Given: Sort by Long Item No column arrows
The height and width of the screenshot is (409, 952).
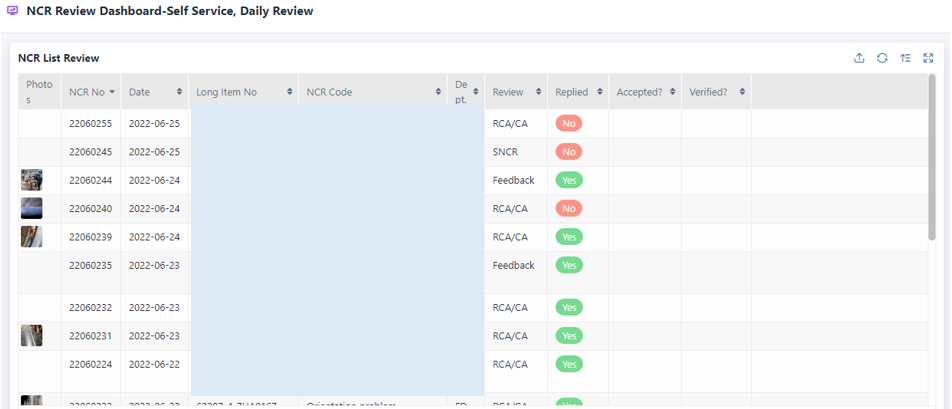Looking at the screenshot, I should 290,92.
